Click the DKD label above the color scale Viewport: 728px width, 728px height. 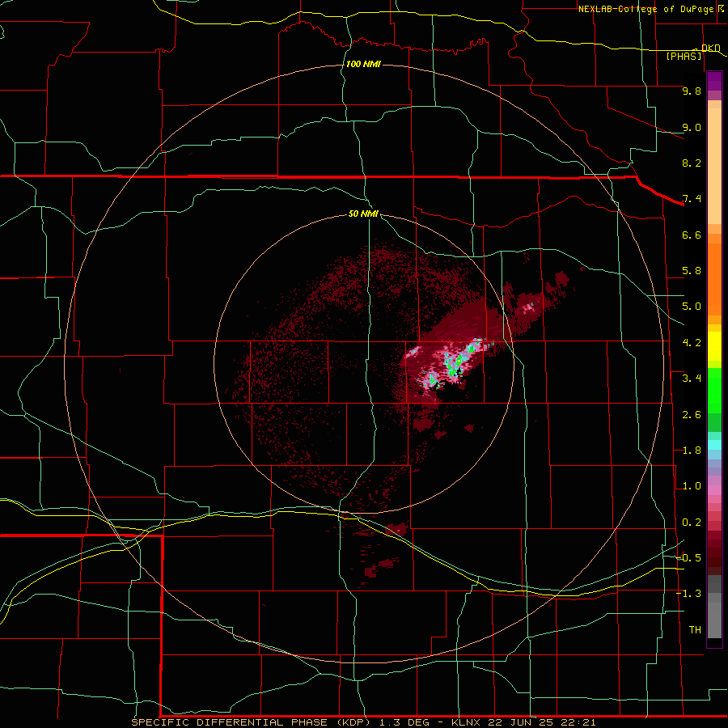[710, 48]
